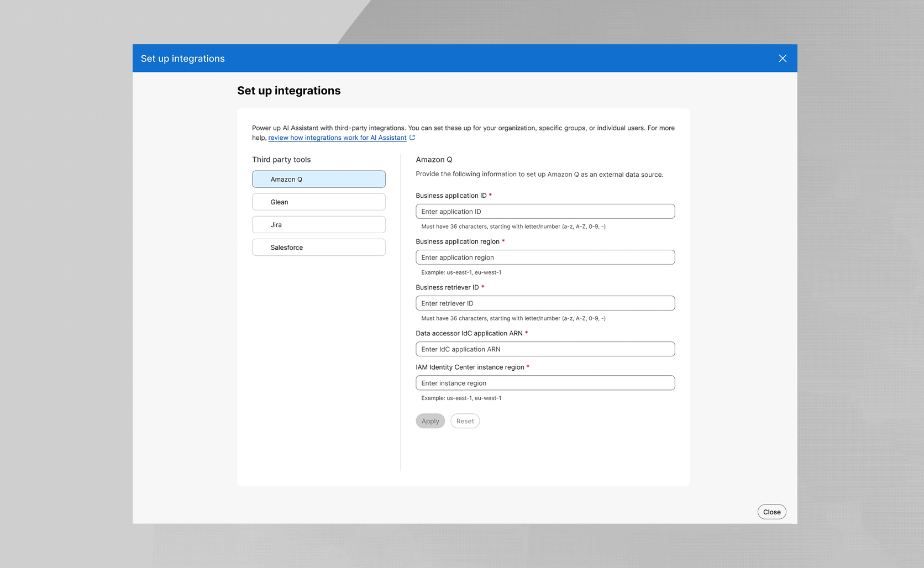Image resolution: width=924 pixels, height=568 pixels.
Task: Click the Enter retriever ID field
Action: click(545, 303)
